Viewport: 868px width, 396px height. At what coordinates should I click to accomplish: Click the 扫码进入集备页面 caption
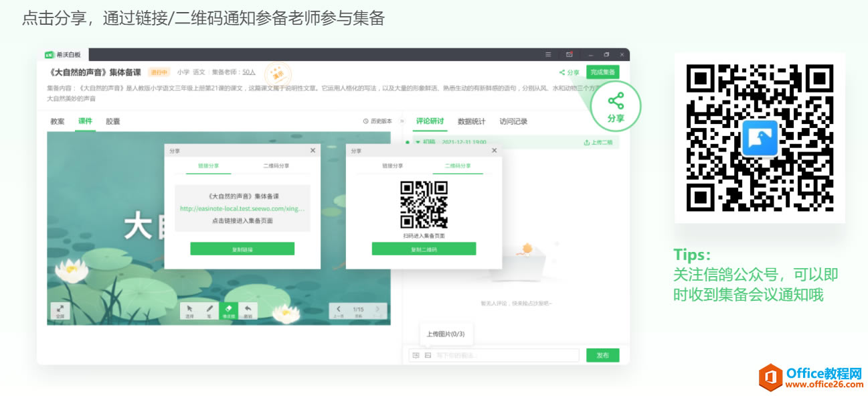[x=424, y=236]
